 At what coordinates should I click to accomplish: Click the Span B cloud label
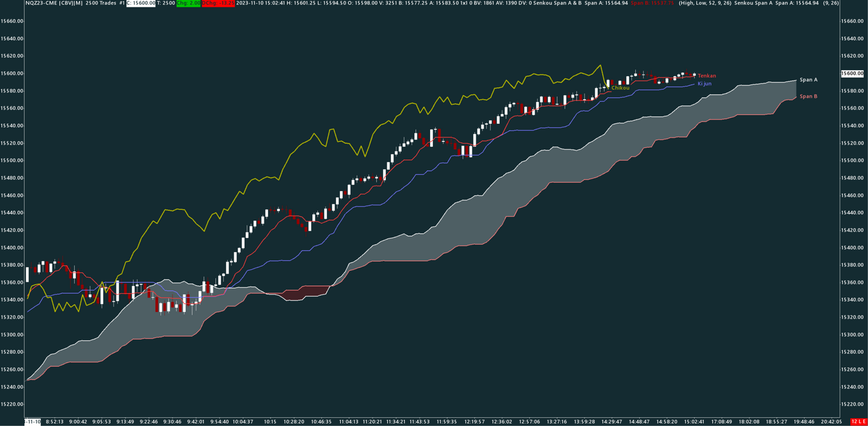click(x=808, y=97)
